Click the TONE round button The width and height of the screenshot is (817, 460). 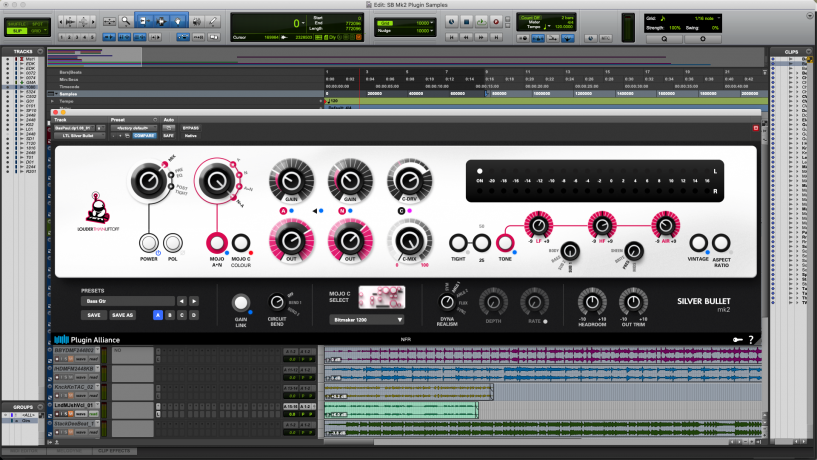point(507,242)
